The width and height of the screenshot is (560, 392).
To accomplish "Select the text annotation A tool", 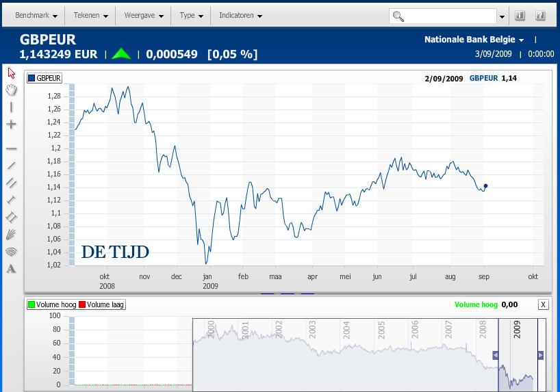I will coord(12,268).
